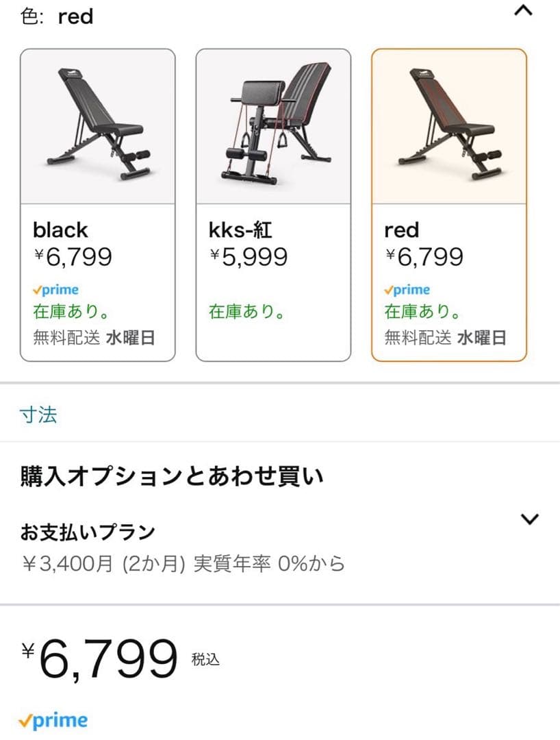Viewport: 560px width, 740px height.
Task: Click the Prime badge on the red variant card
Action: point(408,289)
